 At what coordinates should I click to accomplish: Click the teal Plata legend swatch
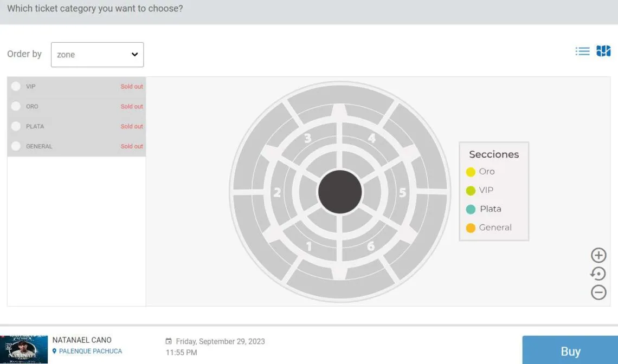click(471, 210)
